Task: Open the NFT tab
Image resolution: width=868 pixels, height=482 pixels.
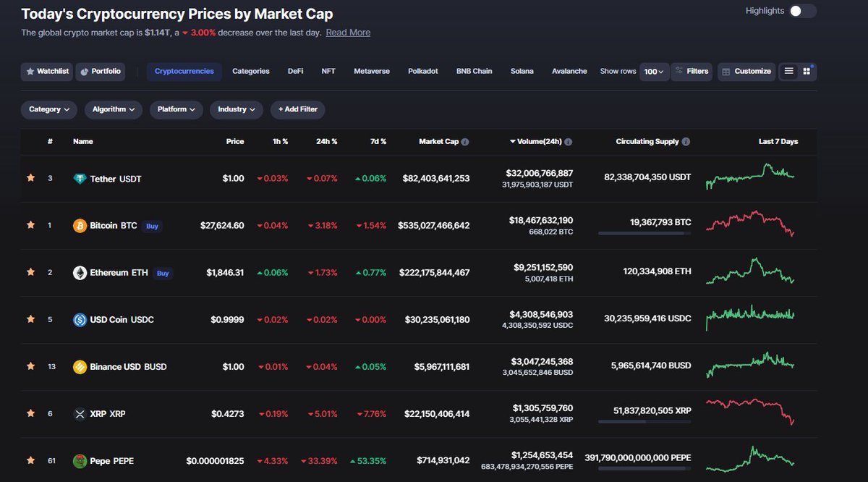Action: coord(328,72)
